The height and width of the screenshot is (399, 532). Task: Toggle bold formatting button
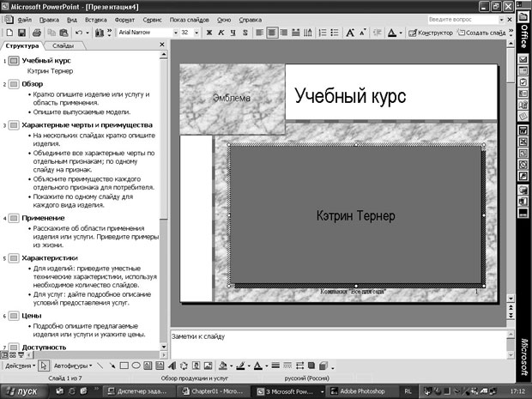point(209,33)
